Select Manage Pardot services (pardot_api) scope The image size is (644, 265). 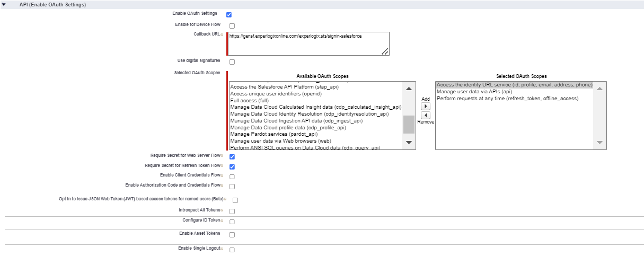[316, 135]
